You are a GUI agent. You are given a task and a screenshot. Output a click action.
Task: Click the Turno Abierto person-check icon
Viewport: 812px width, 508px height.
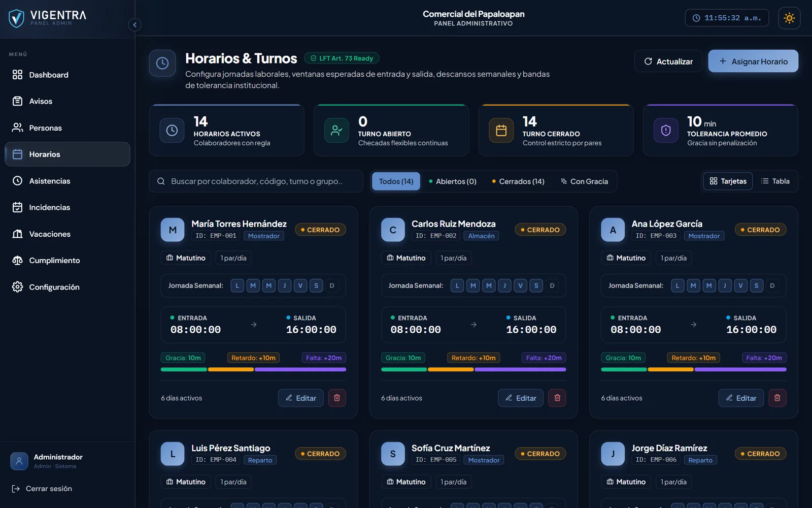pyautogui.click(x=336, y=131)
